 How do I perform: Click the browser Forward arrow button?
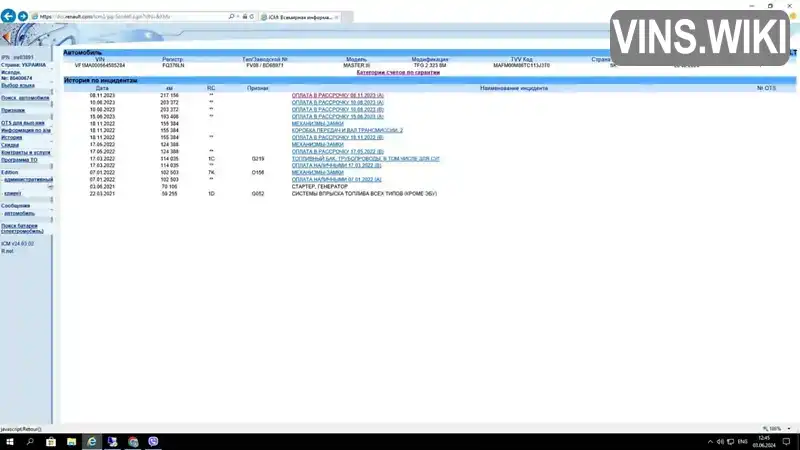pyautogui.click(x=22, y=16)
